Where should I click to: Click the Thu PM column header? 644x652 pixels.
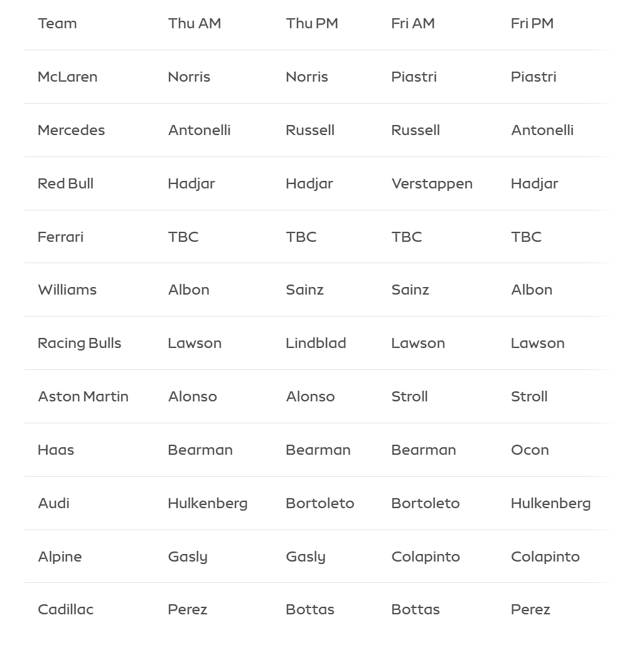(x=311, y=23)
